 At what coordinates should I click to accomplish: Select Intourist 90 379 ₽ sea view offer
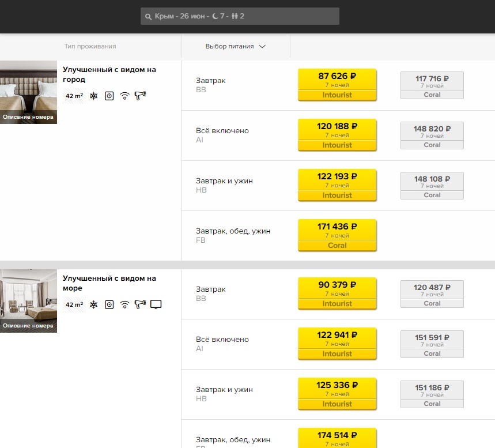(x=337, y=293)
